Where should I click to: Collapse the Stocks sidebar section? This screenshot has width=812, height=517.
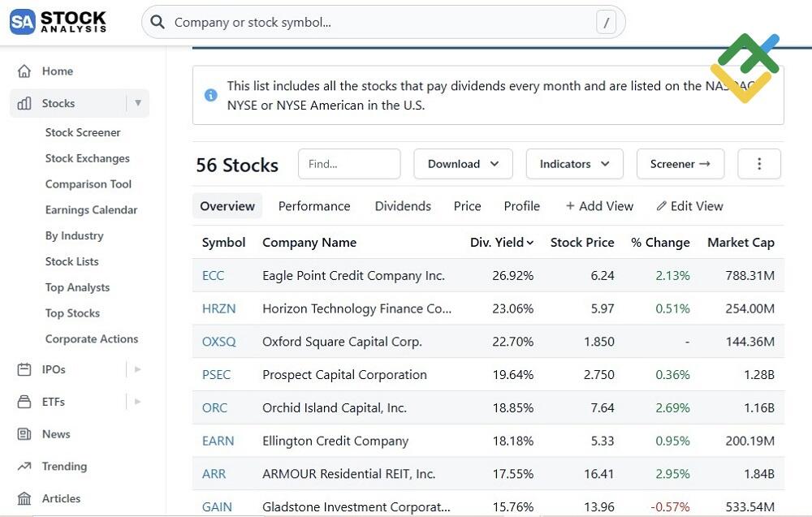[x=138, y=103]
